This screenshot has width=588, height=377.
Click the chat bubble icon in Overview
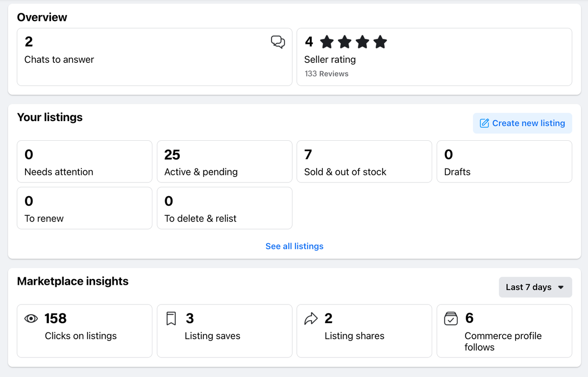[278, 42]
